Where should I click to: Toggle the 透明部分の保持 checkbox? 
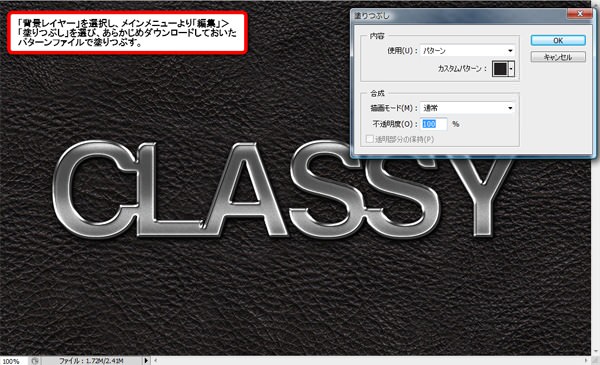click(x=369, y=139)
